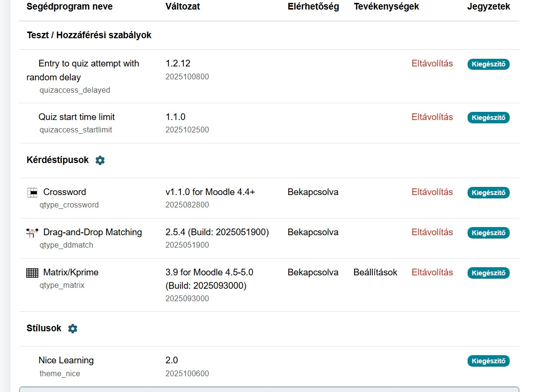536x392 pixels.
Task: Click the Matrix/Kprime grid icon
Action: [32, 273]
